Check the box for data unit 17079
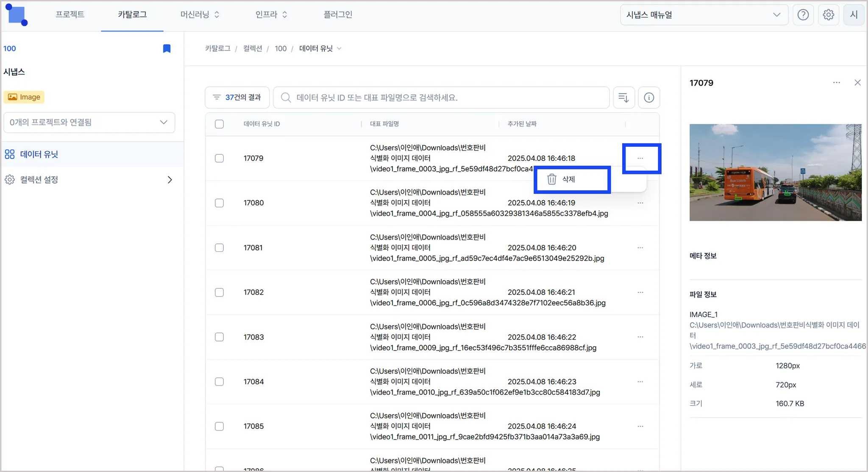 click(x=219, y=158)
